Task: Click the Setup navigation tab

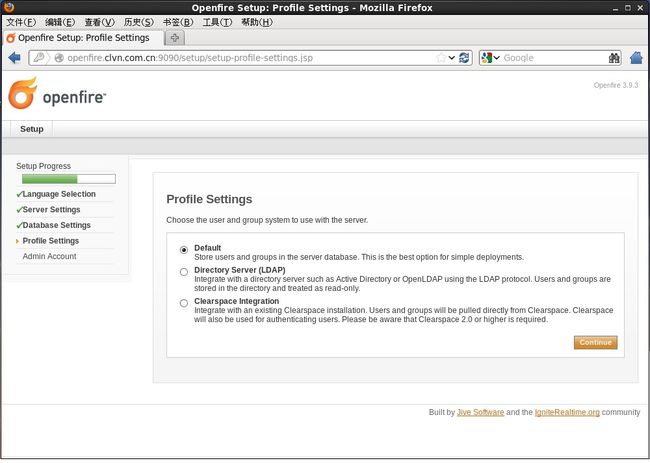Action: click(32, 129)
